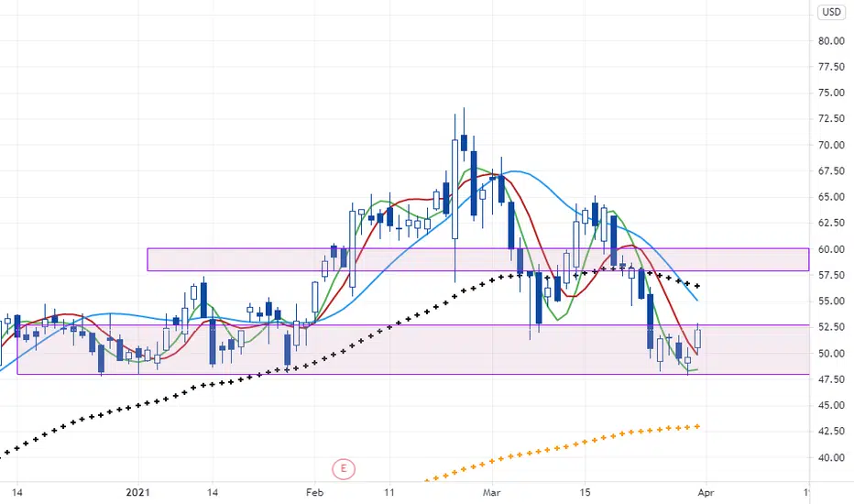Click the 42.50 price axis label

click(831, 431)
